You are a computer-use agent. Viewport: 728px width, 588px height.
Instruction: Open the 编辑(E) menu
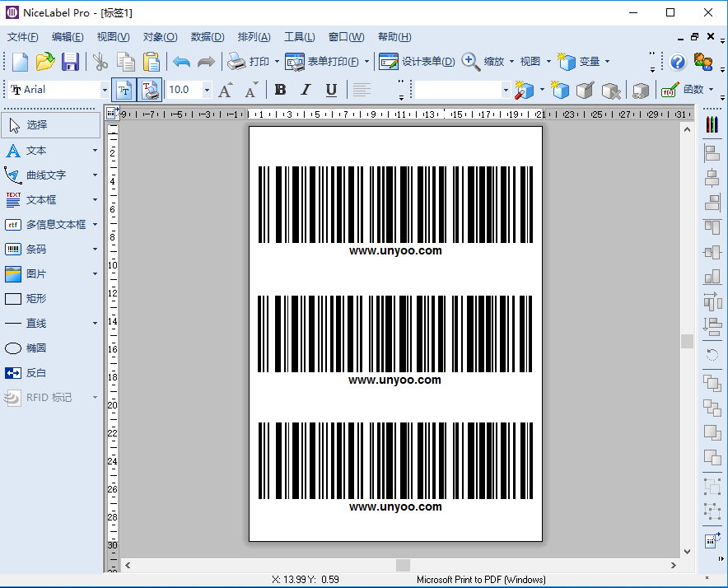point(68,37)
